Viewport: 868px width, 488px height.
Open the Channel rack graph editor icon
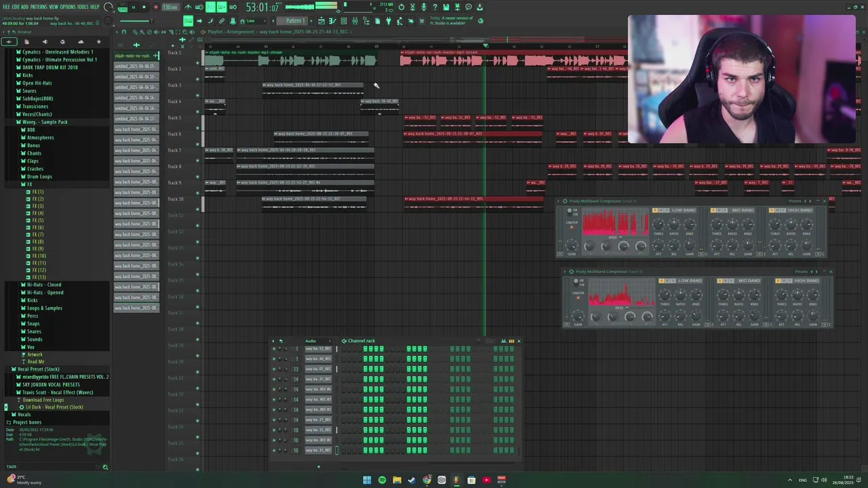(503, 341)
